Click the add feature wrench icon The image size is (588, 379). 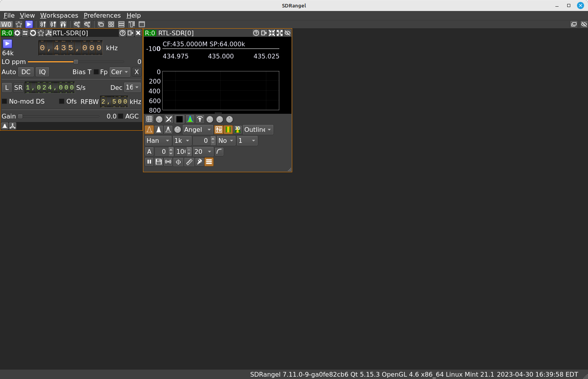(77, 24)
